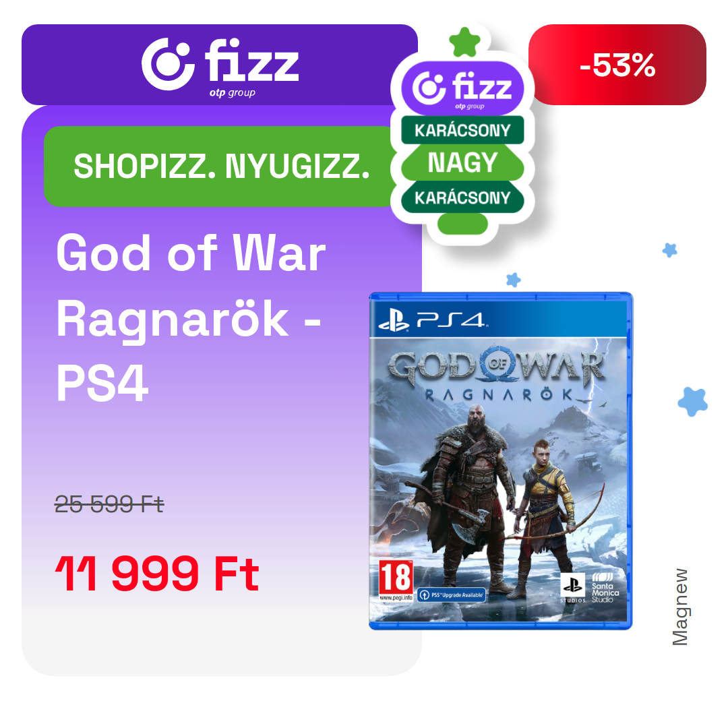
Task: Click the upper KARÁCSONY label on tree
Action: point(462,130)
